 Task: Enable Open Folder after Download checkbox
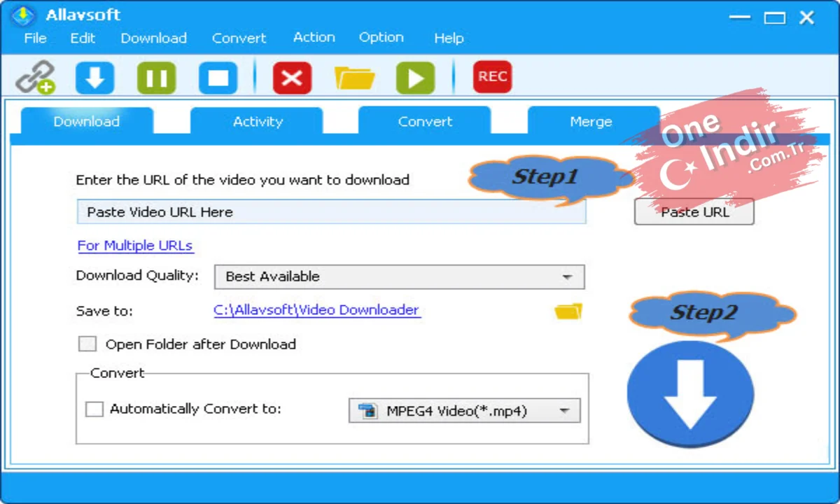click(87, 344)
